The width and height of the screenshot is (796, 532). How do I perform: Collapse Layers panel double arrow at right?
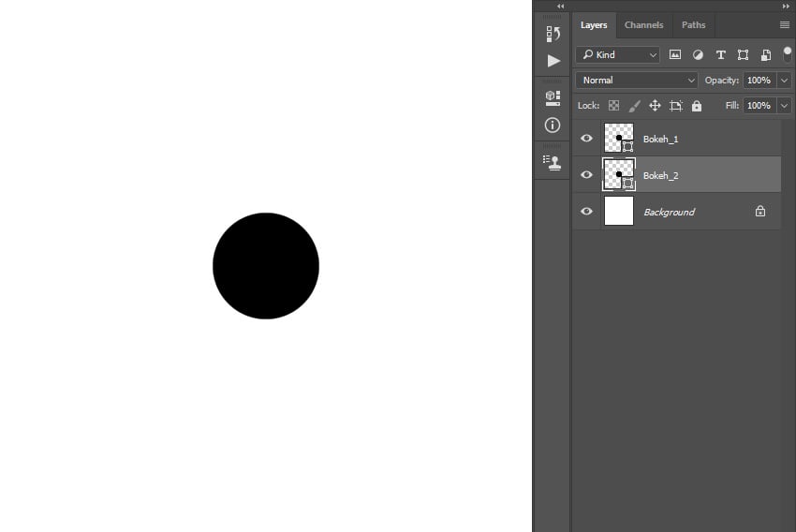[x=786, y=7]
